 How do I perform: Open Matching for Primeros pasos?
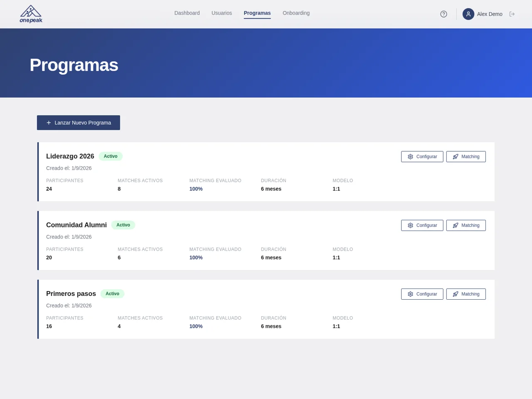pyautogui.click(x=466, y=294)
